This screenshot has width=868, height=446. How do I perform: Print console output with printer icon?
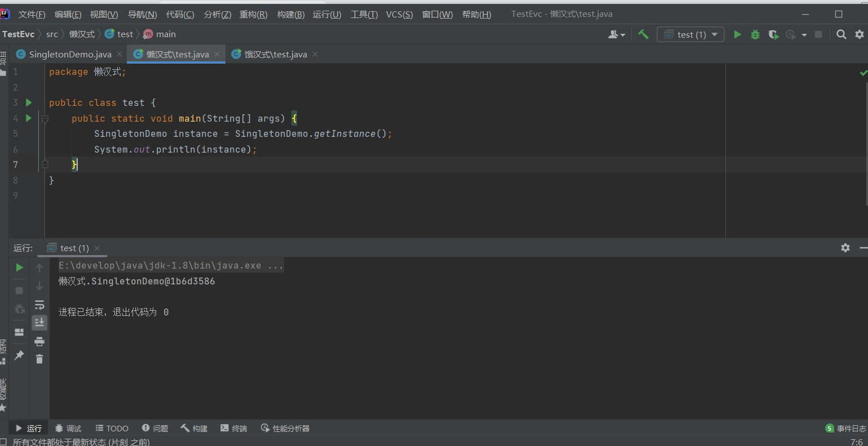click(x=39, y=341)
